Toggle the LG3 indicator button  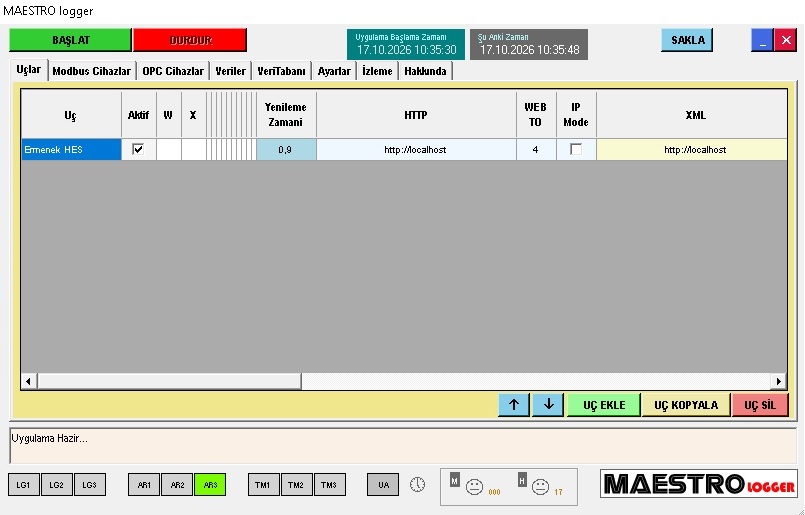(x=90, y=485)
